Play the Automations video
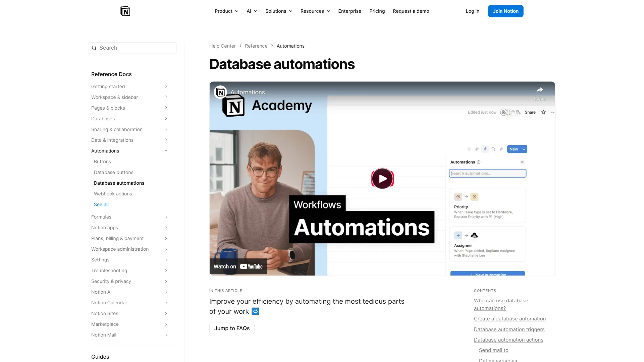This screenshot has height=362, width=644. (x=382, y=179)
